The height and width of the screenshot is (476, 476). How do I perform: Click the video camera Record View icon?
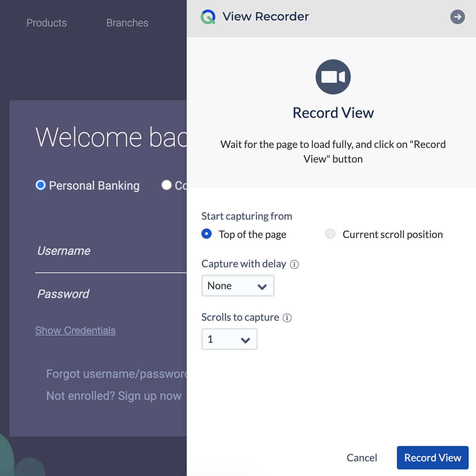(x=333, y=77)
